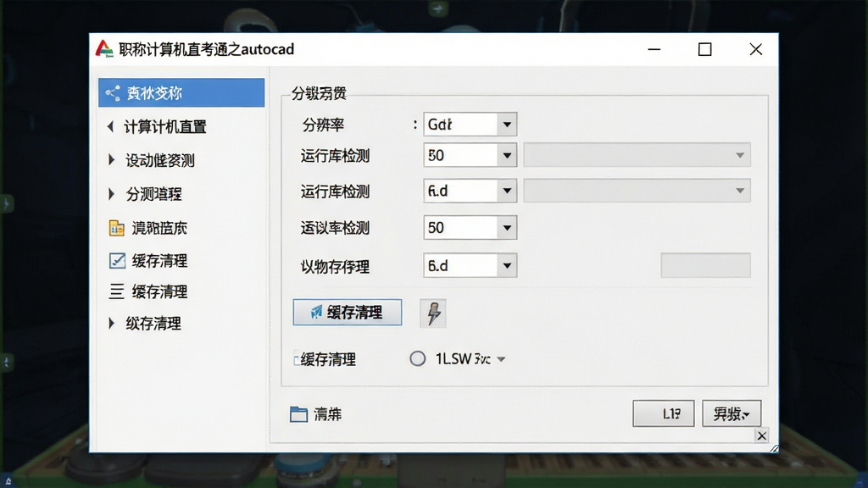The height and width of the screenshot is (488, 868).
Task: Select the 1LSW radio button
Action: pyautogui.click(x=417, y=358)
